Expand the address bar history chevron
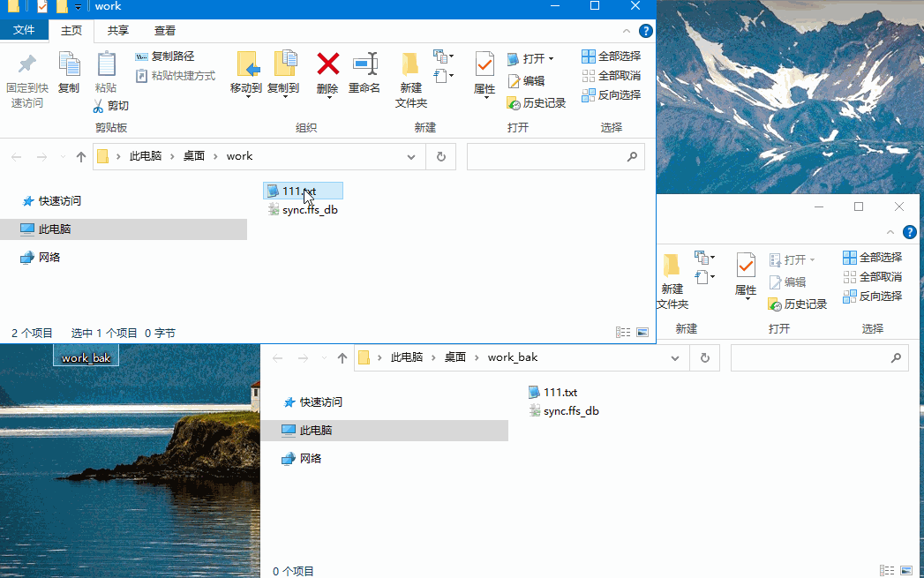 (x=411, y=155)
